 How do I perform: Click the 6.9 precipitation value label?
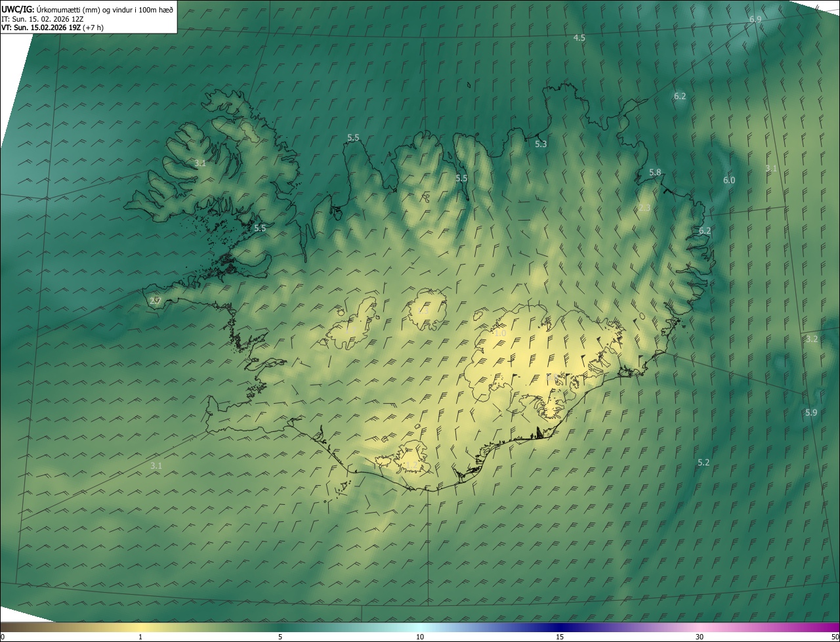click(755, 20)
